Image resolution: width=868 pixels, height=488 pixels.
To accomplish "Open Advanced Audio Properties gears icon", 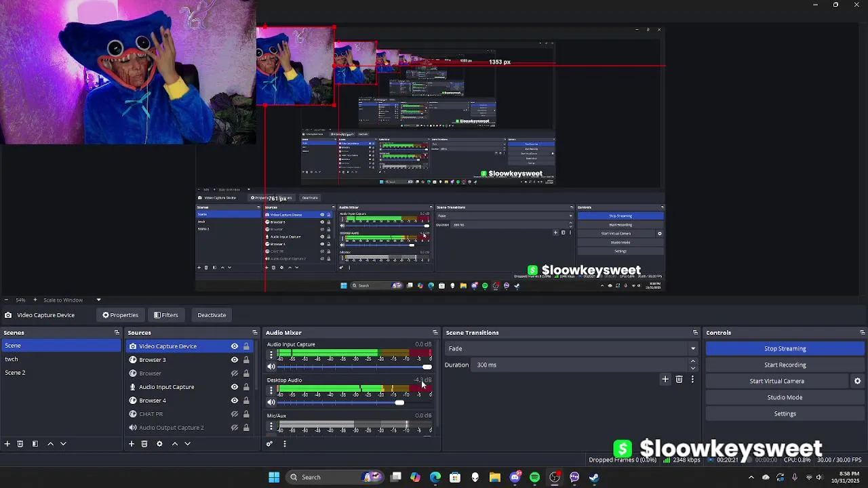I will 269,444.
